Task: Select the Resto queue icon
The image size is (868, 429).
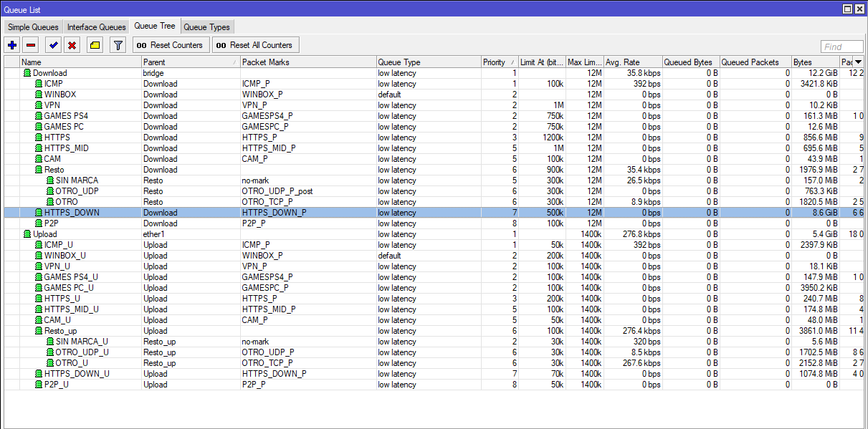Action: 39,170
